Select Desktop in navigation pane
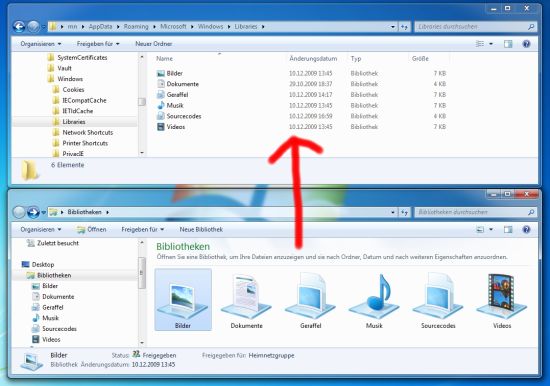The height and width of the screenshot is (386, 550). (38, 265)
